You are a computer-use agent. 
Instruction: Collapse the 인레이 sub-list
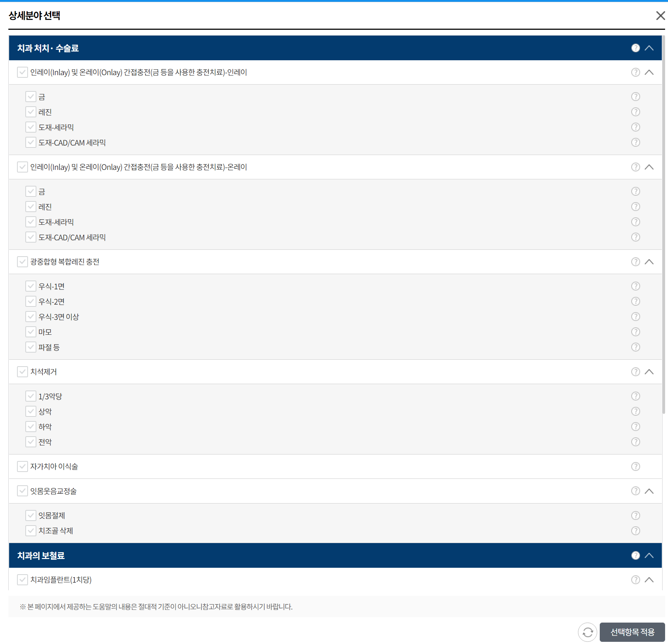click(x=649, y=72)
